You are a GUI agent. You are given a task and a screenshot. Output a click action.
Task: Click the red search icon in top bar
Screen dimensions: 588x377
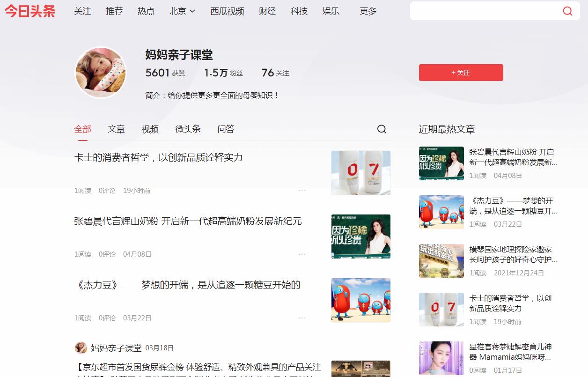pos(567,11)
